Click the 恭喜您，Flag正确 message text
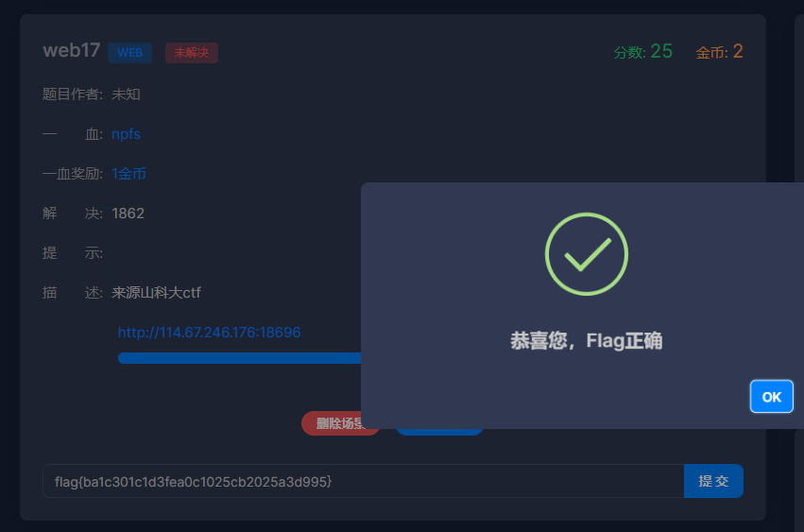This screenshot has height=532, width=804. coord(587,340)
